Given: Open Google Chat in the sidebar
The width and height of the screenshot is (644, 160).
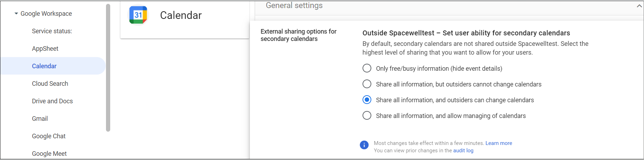Looking at the screenshot, I should 49,136.
